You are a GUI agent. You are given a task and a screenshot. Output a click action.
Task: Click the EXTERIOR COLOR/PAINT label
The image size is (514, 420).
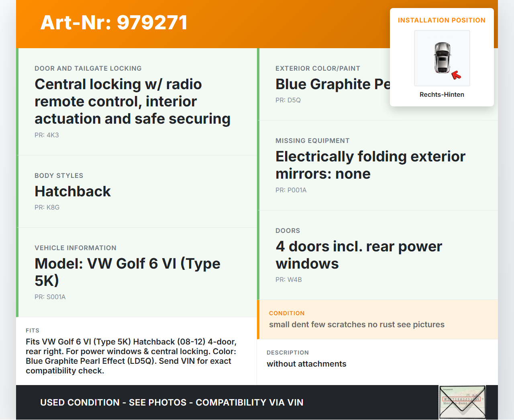pos(318,68)
